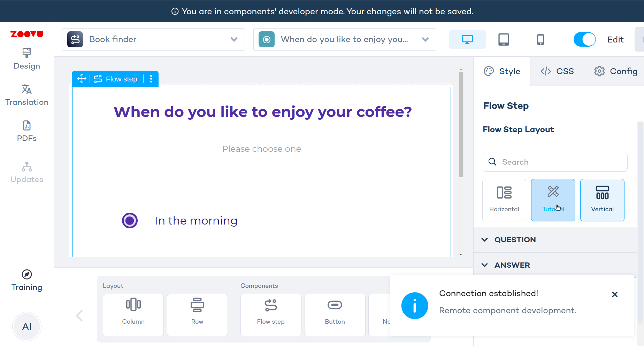Switch preview to tablet view
Viewport: 644px width, 346px height.
[504, 39]
